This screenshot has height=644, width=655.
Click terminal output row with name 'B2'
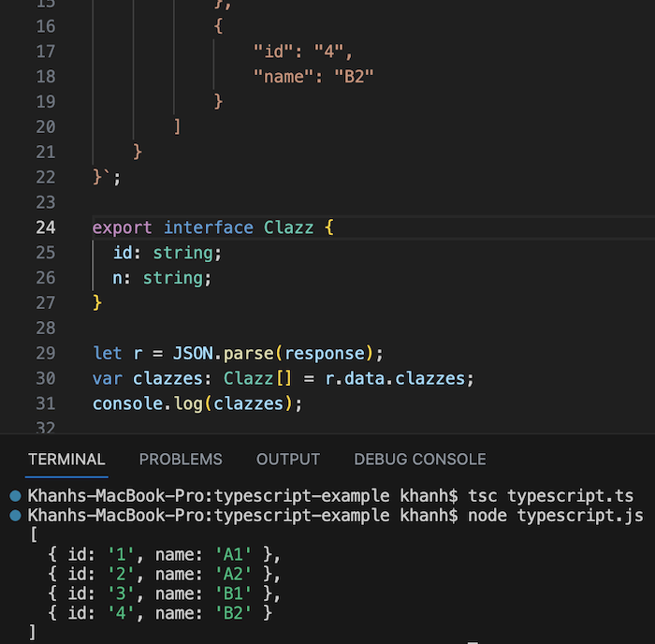point(160,613)
